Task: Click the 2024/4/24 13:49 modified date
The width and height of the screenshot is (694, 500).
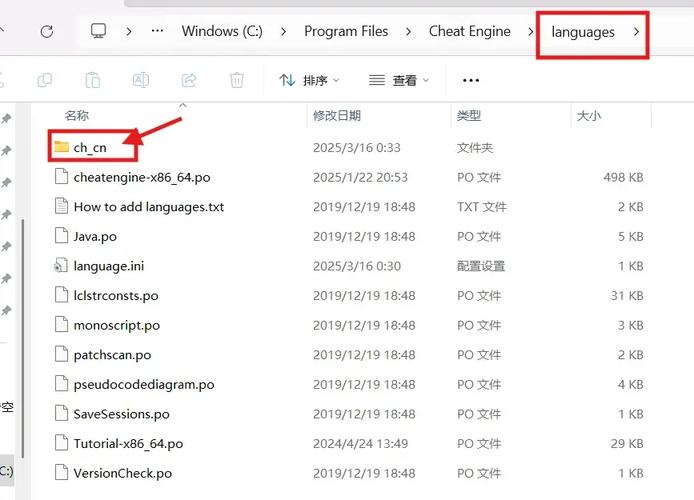Action: coord(360,444)
